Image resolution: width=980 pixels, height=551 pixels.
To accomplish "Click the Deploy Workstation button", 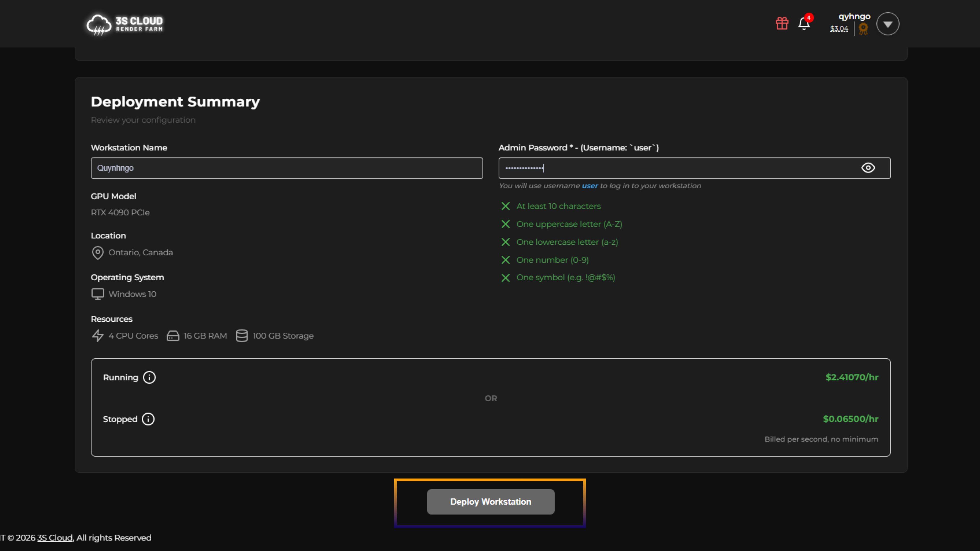I will click(490, 502).
